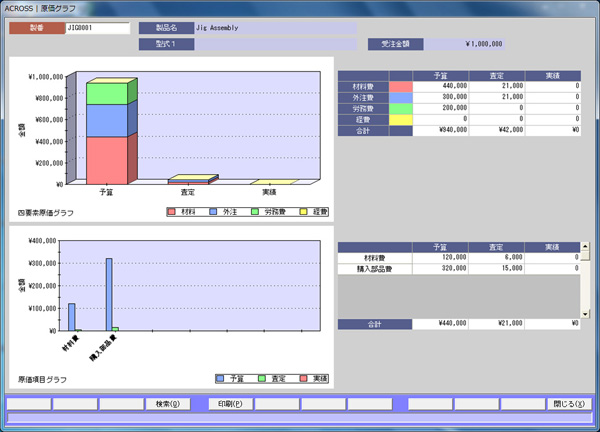The height and width of the screenshot is (432, 600).
Task: Click the 外注 legend icon in upper chart
Action: [x=213, y=212]
